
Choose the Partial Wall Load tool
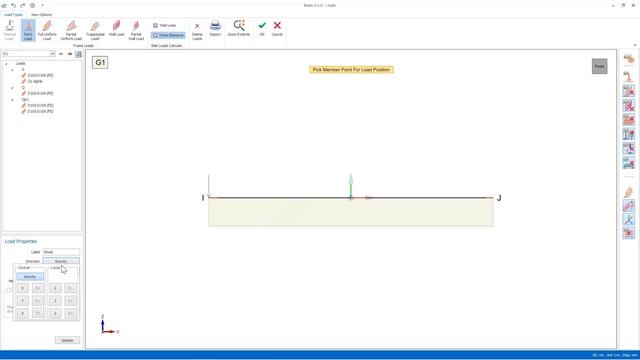pos(136,30)
